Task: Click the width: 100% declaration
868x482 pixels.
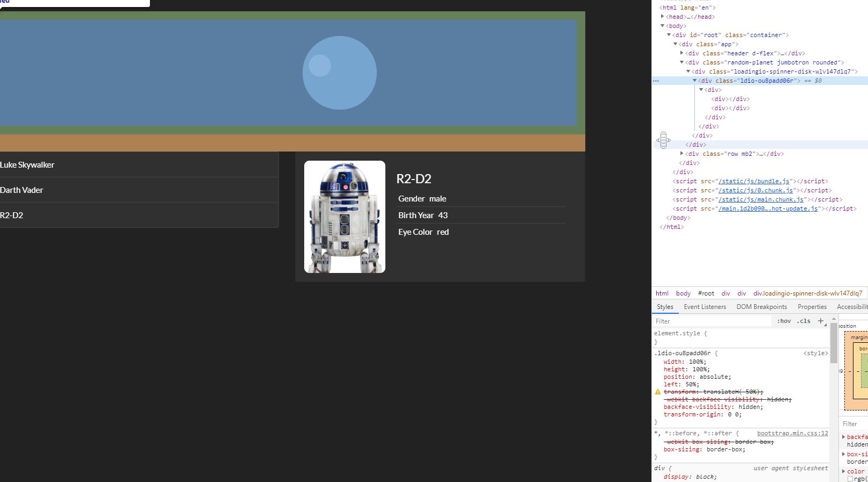Action: pos(685,362)
